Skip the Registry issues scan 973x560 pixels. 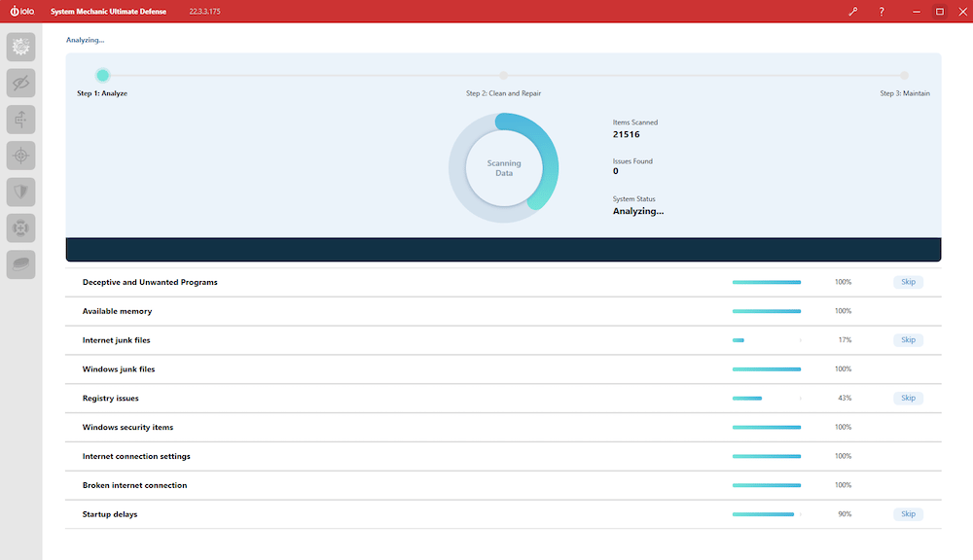(x=908, y=399)
